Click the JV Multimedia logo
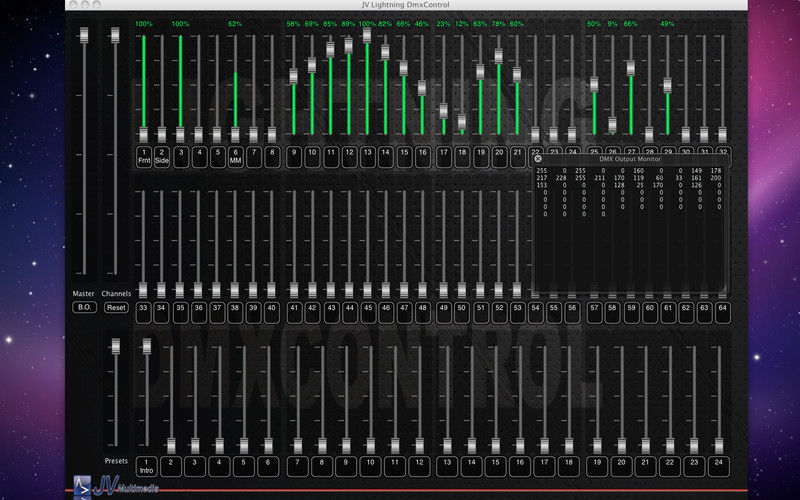The image size is (800, 500). pyautogui.click(x=116, y=486)
